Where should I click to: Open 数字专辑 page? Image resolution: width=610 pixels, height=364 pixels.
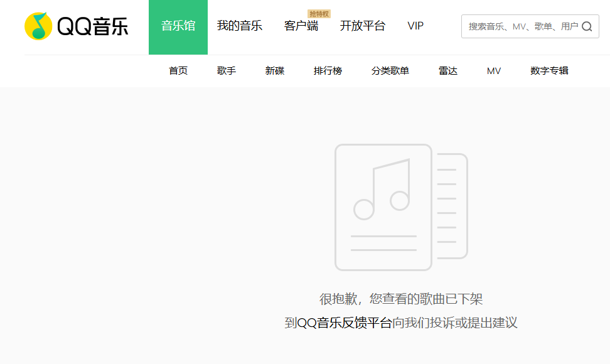coord(549,71)
